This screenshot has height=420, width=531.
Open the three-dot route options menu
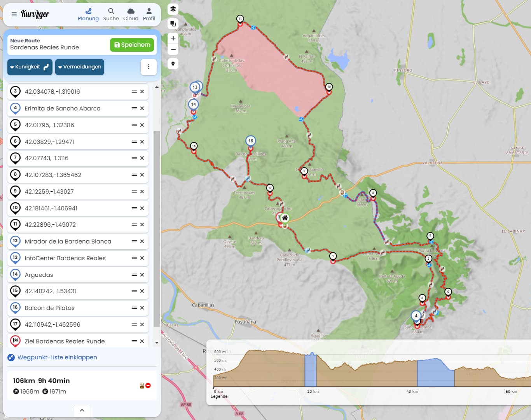click(148, 67)
